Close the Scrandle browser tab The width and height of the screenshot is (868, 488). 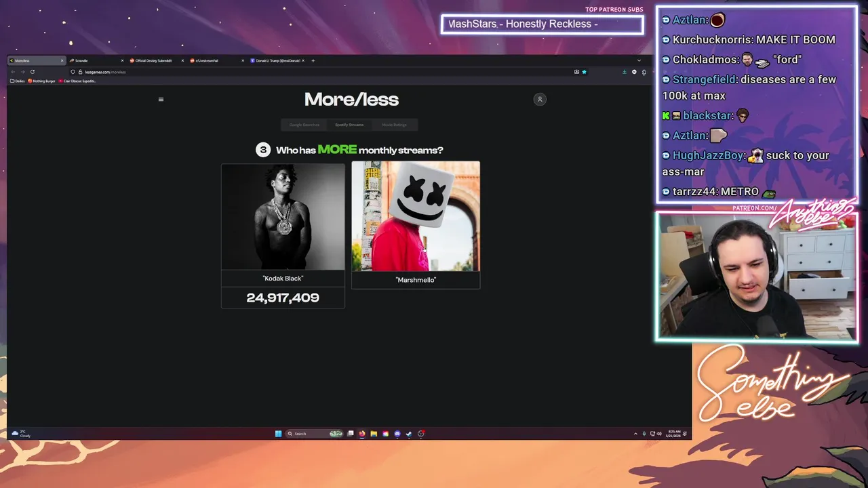pos(122,60)
